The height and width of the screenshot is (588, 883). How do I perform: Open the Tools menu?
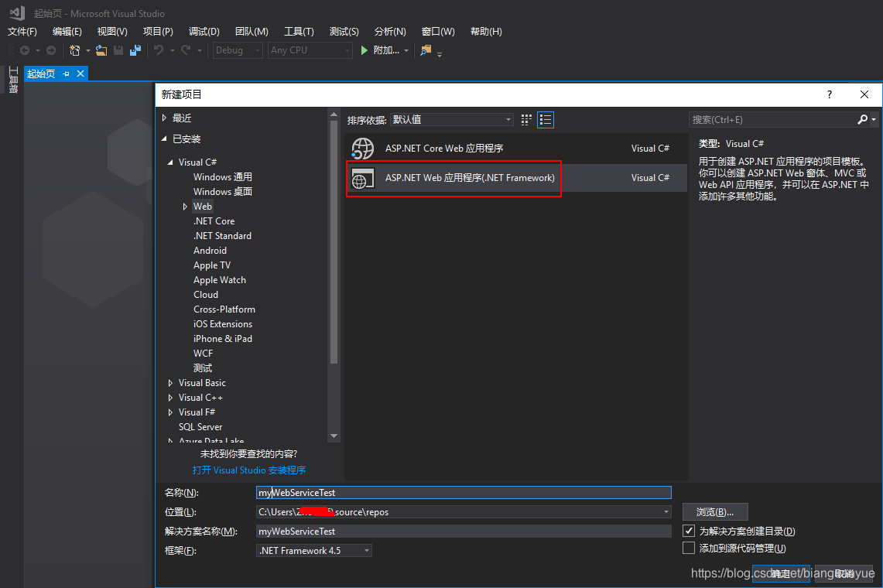tap(299, 32)
